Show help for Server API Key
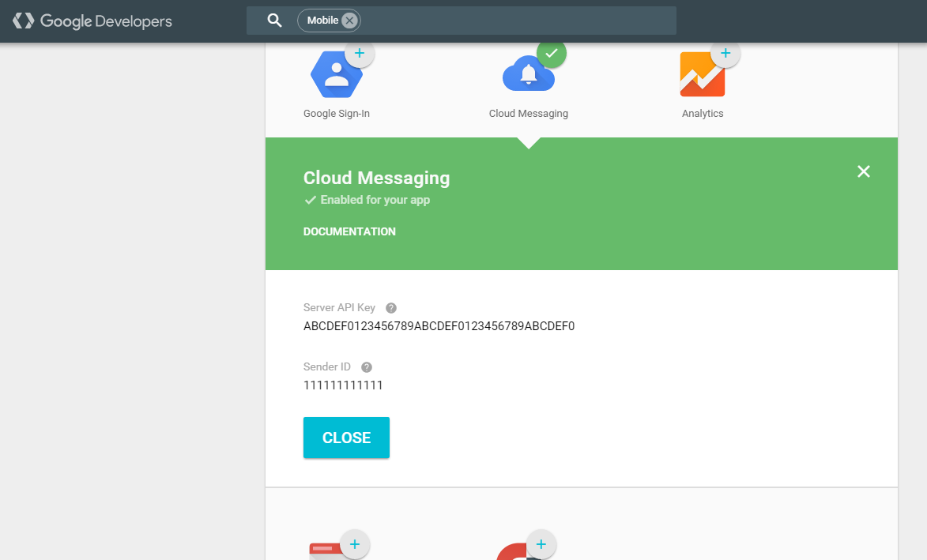 coord(390,308)
